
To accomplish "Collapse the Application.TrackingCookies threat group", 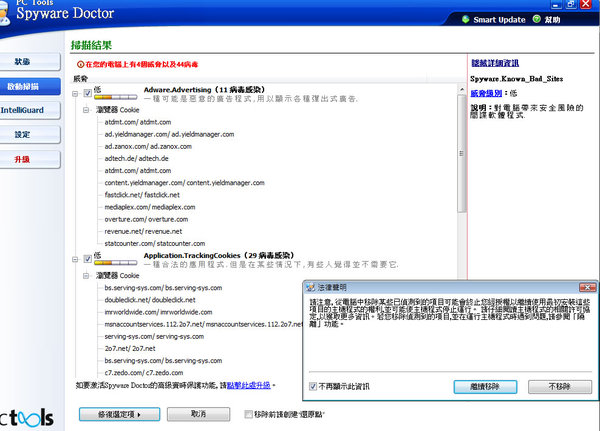I will click(x=75, y=259).
